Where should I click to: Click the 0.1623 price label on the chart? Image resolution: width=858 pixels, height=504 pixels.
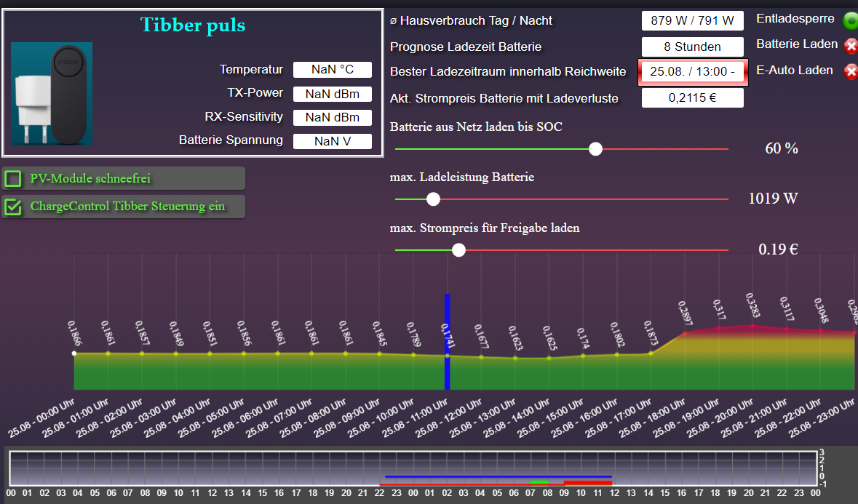(515, 338)
